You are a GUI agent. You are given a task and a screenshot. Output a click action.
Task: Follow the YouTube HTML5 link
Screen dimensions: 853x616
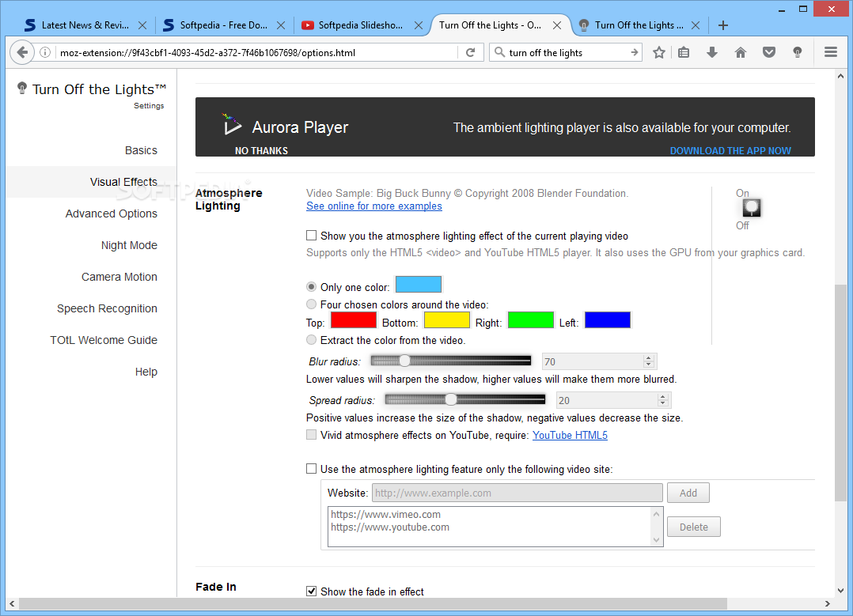[570, 435]
